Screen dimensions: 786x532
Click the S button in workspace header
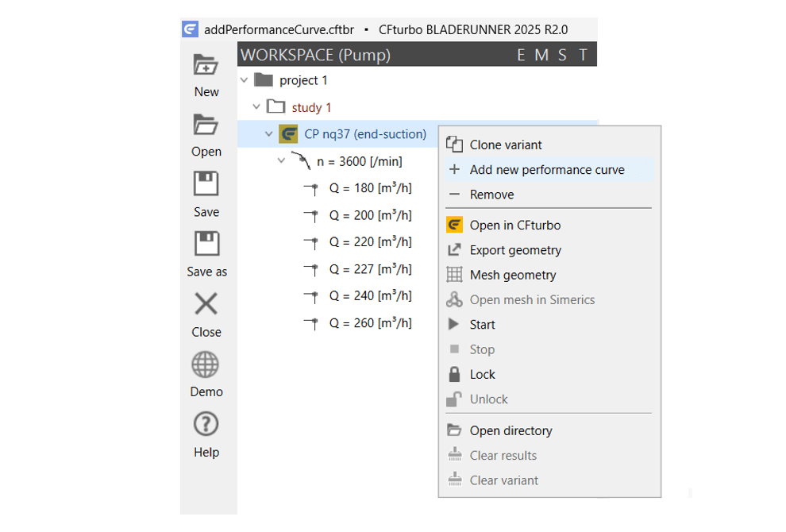562,55
